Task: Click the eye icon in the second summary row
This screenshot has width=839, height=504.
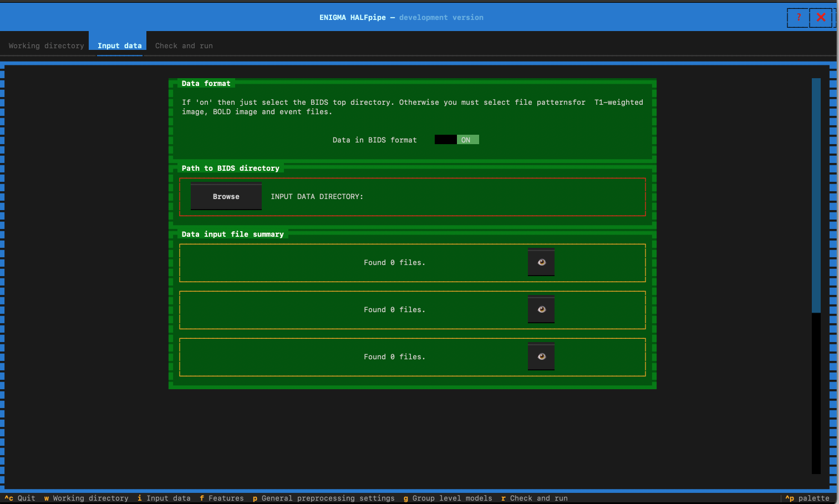Action: pos(541,310)
